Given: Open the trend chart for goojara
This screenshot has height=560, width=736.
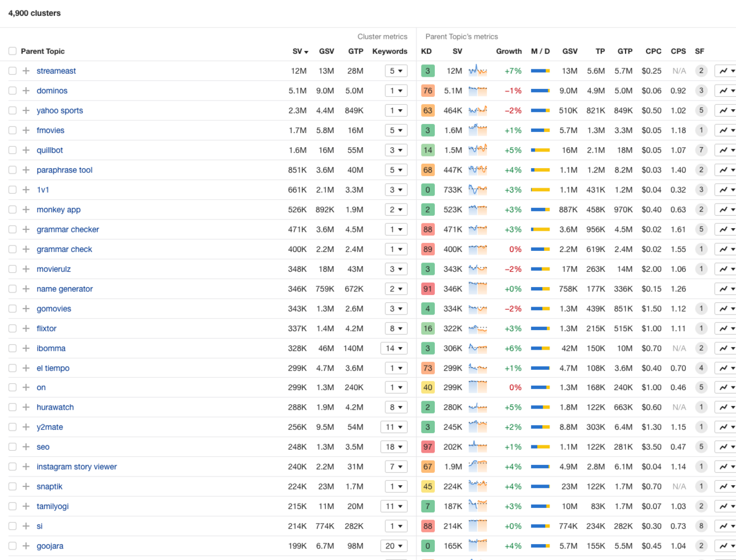Looking at the screenshot, I should click(724, 546).
